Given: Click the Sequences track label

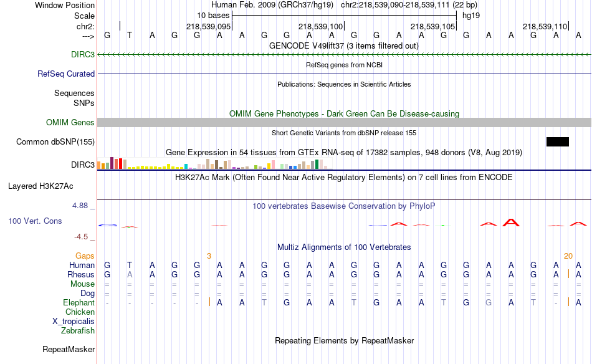Looking at the screenshot, I should [74, 93].
